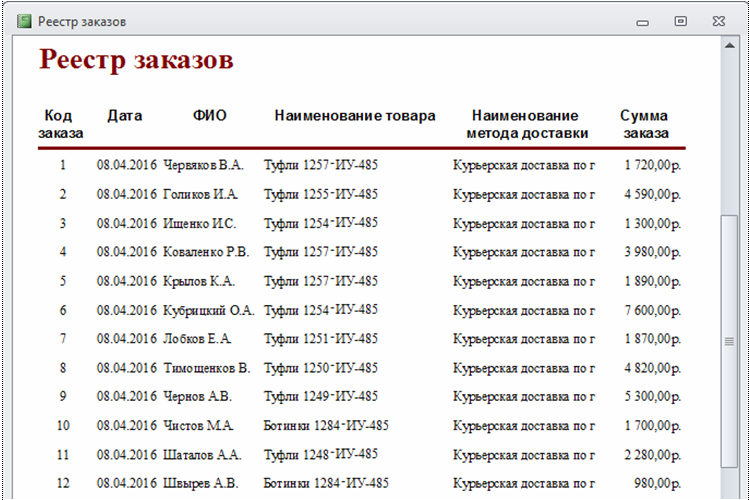
Task: Click order code 10 in Чистов row
Action: pos(63,426)
